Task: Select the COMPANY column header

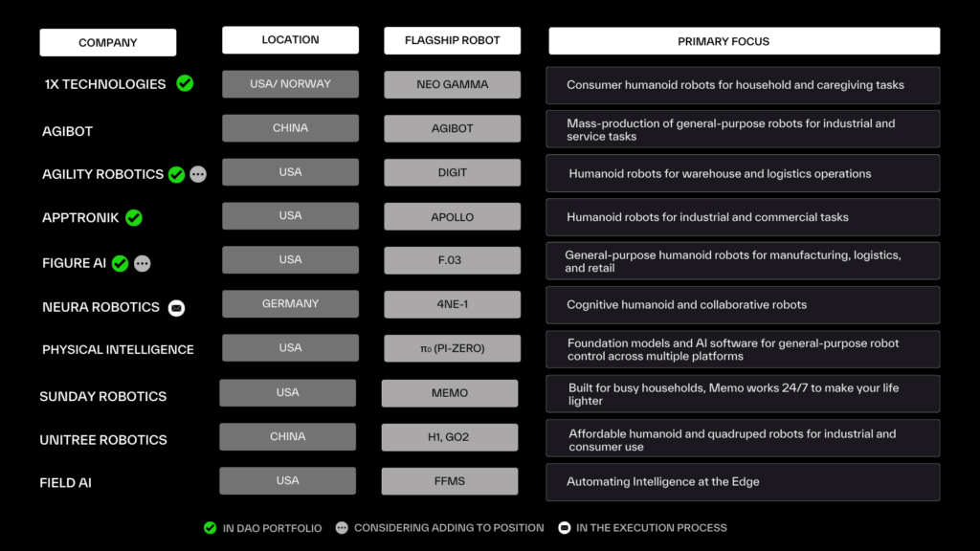Action: (108, 42)
